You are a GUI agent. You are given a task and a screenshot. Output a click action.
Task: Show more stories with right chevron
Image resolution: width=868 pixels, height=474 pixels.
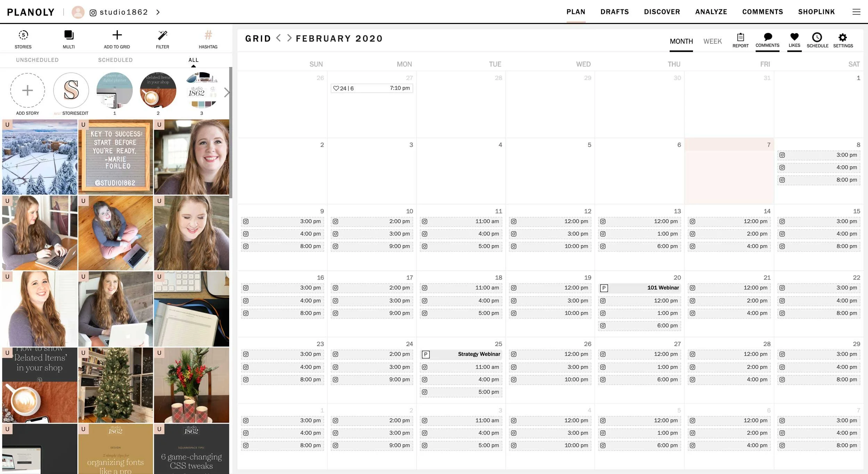click(x=227, y=92)
